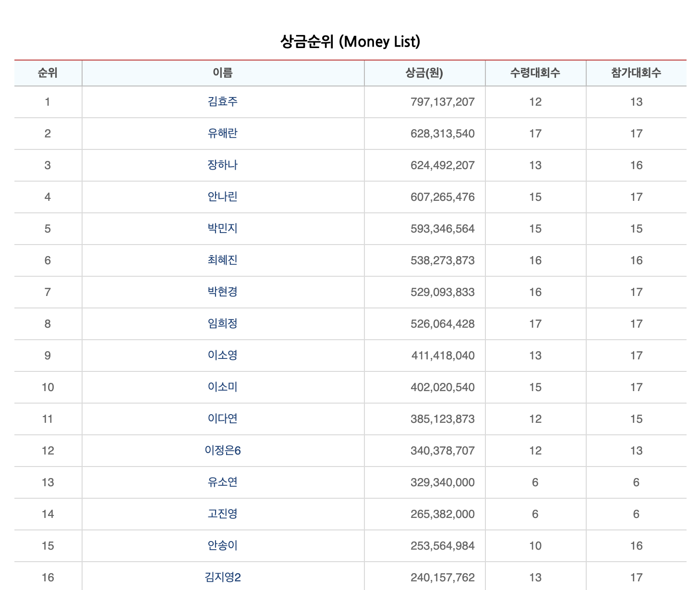Click 참가대회수 value in 이다연 row
700x590 pixels.
636,419
